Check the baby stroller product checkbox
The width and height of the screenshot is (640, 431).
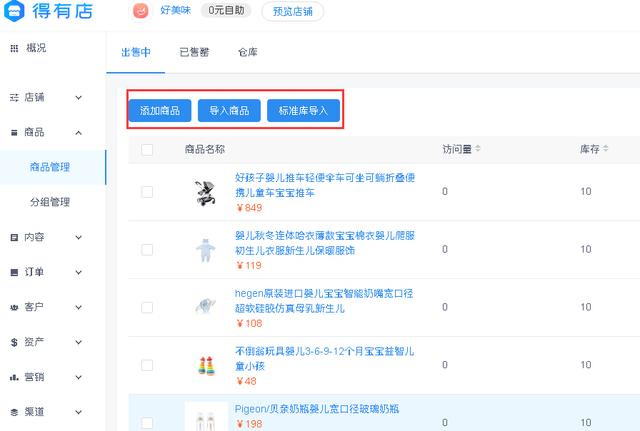tap(147, 192)
